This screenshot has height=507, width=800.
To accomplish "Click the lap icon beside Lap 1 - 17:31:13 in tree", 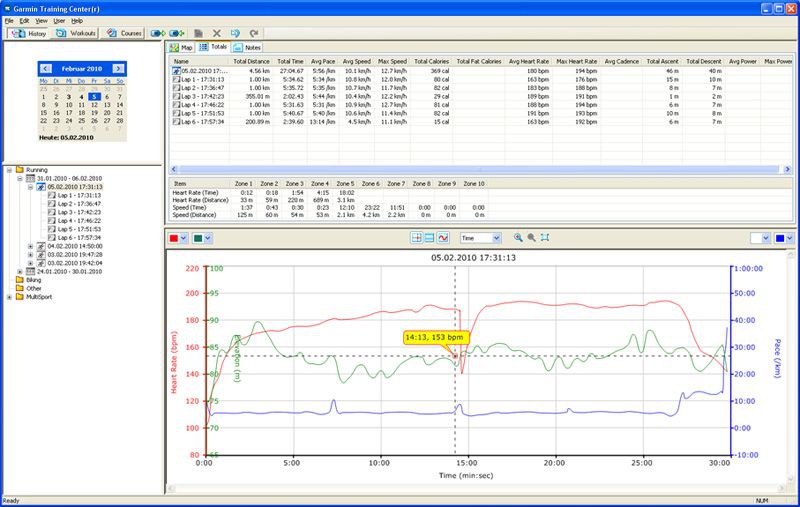I will pyautogui.click(x=52, y=195).
